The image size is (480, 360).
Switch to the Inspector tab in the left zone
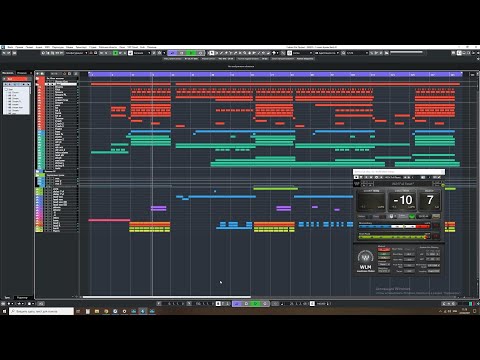tap(8, 73)
